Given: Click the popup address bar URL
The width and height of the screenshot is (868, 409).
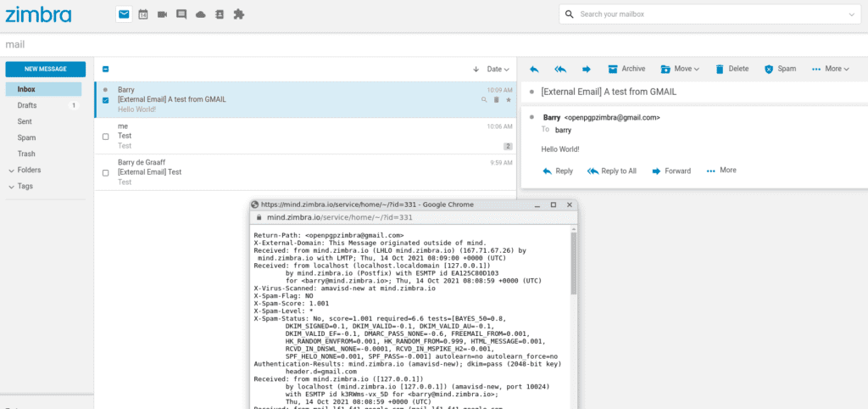Looking at the screenshot, I should [x=340, y=218].
